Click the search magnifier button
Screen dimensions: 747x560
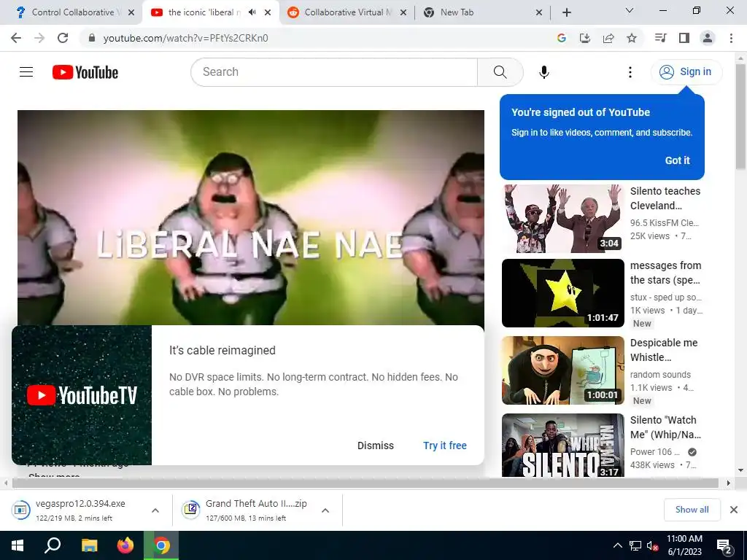(x=500, y=72)
